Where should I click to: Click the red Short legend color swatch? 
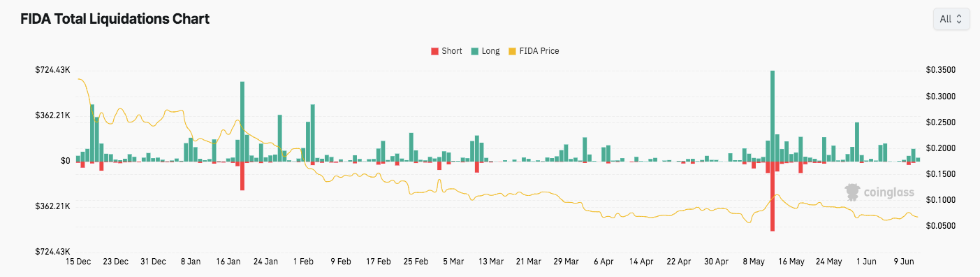pyautogui.click(x=434, y=51)
